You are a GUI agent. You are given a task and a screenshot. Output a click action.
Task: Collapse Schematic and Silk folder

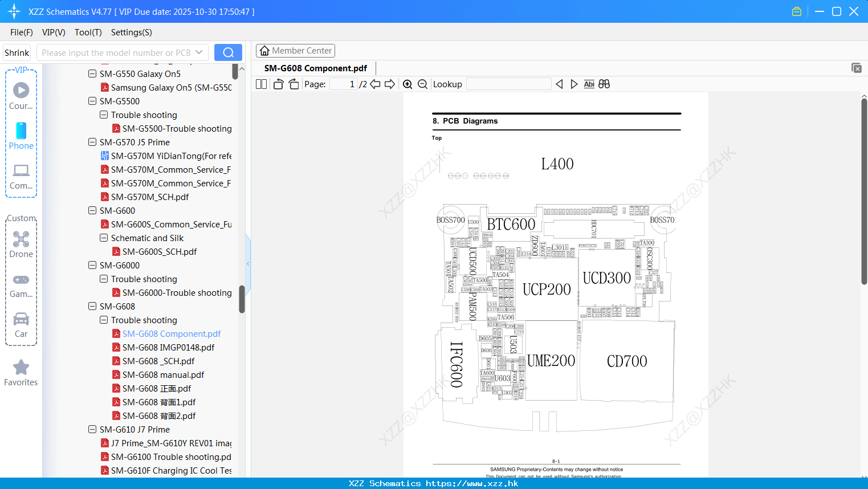[x=104, y=238]
